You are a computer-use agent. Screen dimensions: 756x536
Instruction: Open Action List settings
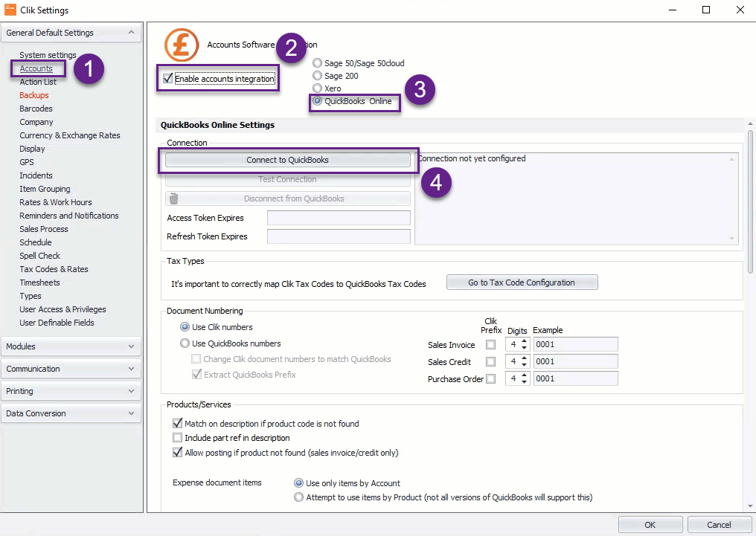[38, 82]
